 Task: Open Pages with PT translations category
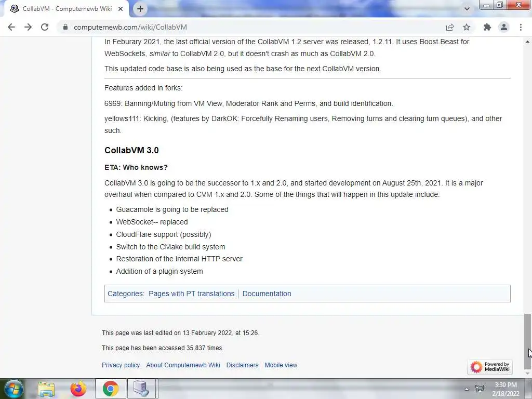(191, 294)
